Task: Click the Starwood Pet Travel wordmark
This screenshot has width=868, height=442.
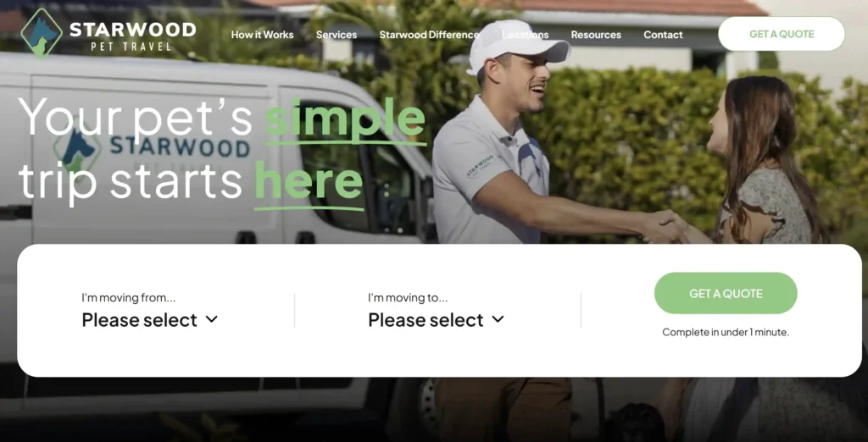Action: [132, 35]
